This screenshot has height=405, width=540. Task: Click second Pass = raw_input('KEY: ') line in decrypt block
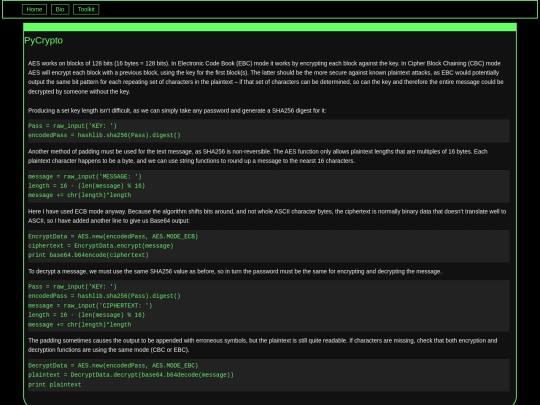[x=72, y=287]
